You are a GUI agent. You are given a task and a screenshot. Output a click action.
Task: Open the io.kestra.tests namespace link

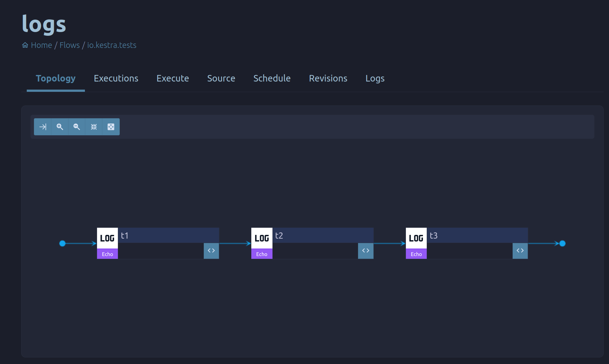point(112,45)
